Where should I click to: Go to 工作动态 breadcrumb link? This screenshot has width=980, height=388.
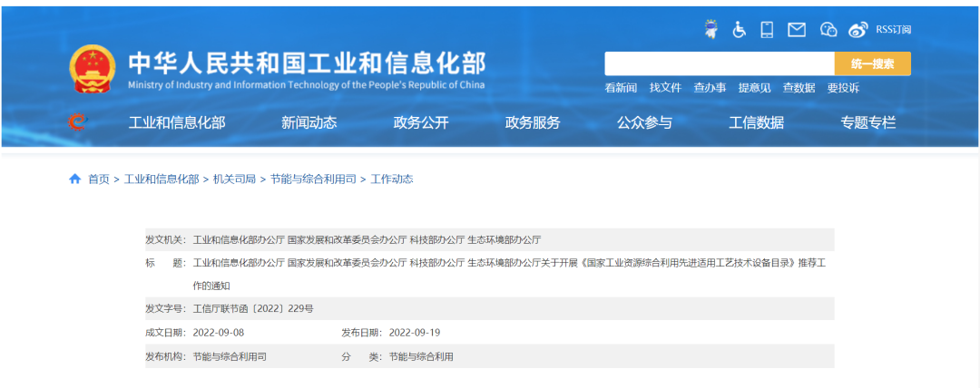pyautogui.click(x=392, y=179)
